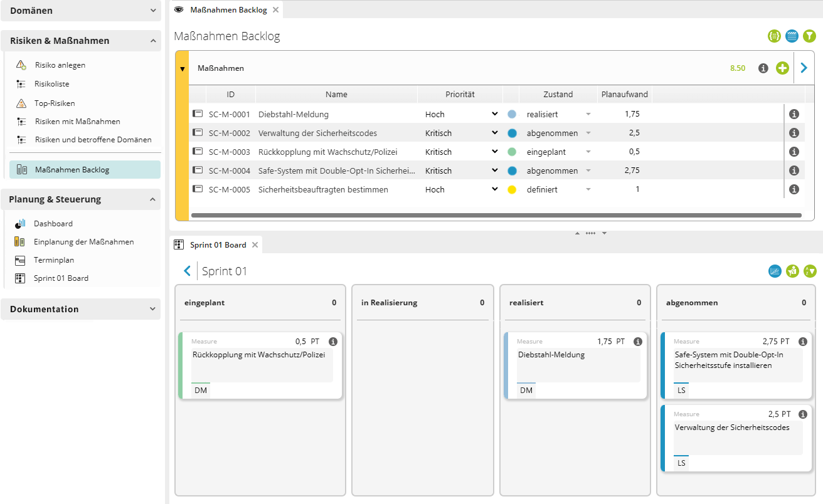
Task: Click row icon before SC-M-0001
Action: click(198, 114)
